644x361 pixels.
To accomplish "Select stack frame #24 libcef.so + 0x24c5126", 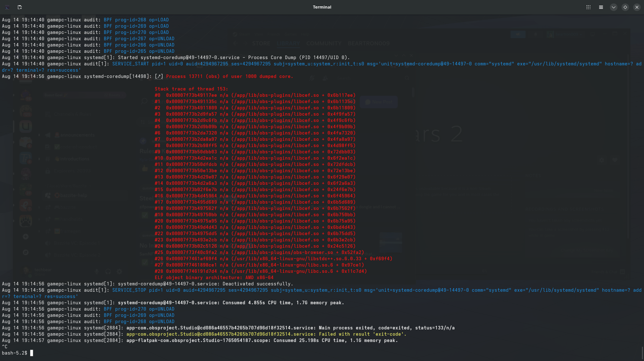I will click(255, 246).
